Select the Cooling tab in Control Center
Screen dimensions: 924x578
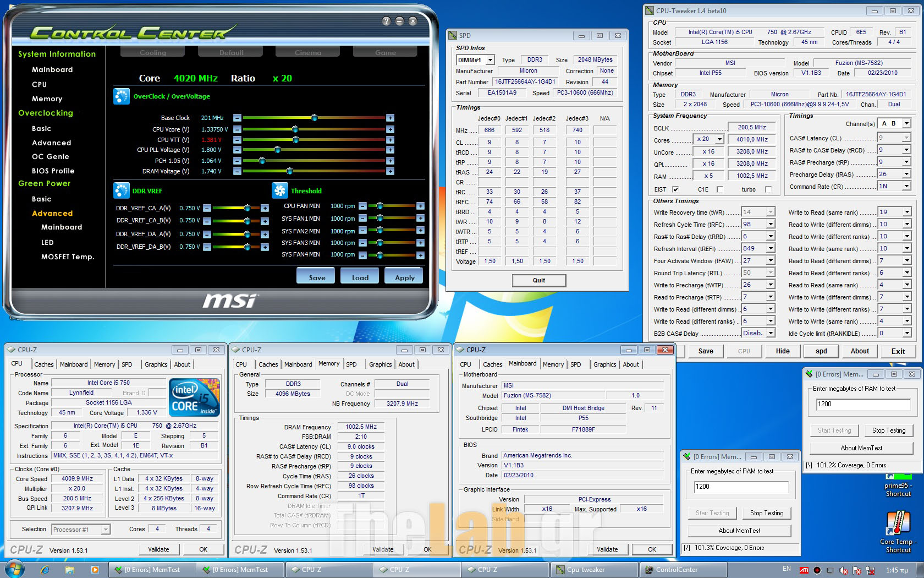click(x=152, y=52)
